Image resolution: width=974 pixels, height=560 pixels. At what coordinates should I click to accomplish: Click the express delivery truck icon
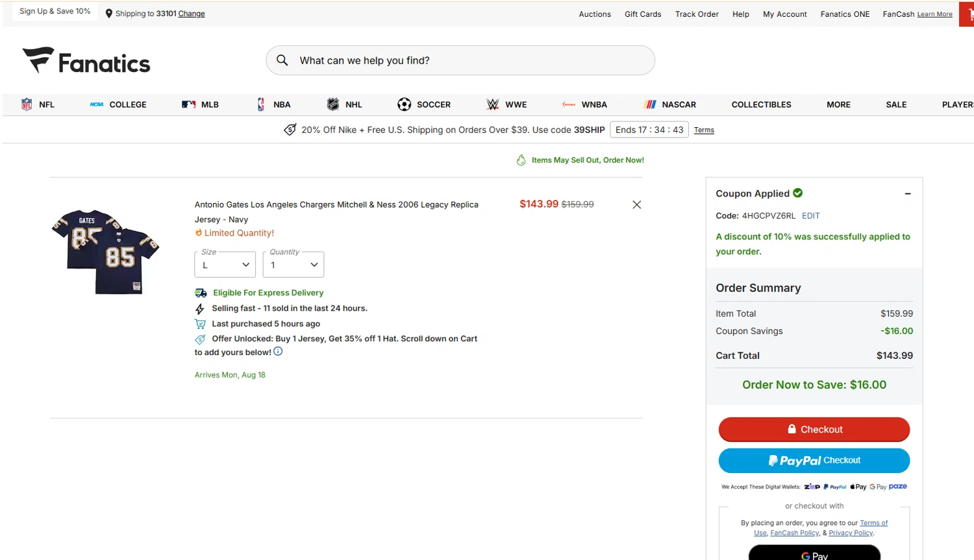click(201, 293)
